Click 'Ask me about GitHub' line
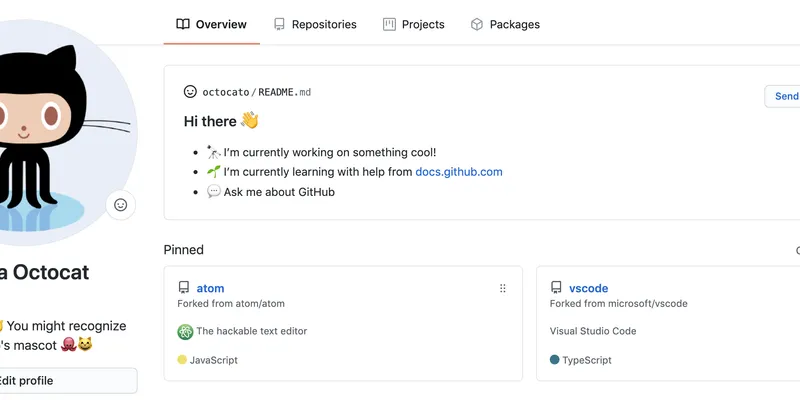Screen dimensions: 800x400 [279, 192]
